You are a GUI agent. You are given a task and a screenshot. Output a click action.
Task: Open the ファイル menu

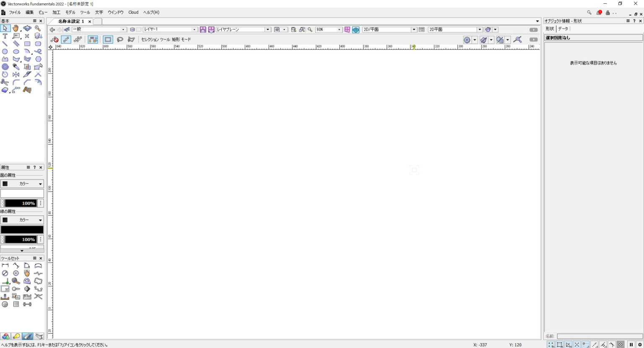click(15, 13)
